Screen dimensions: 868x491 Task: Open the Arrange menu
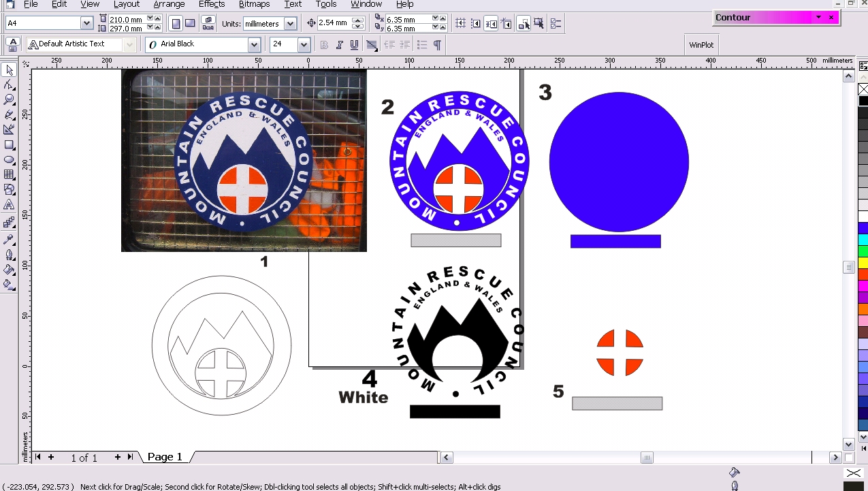coord(169,4)
